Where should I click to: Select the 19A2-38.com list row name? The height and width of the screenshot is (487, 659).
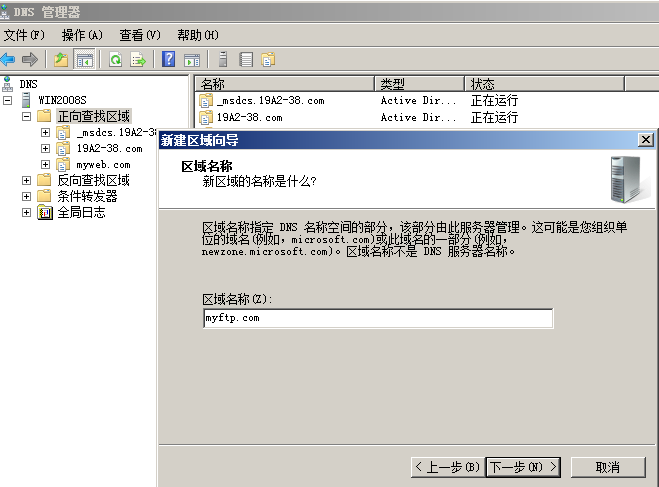(250, 118)
